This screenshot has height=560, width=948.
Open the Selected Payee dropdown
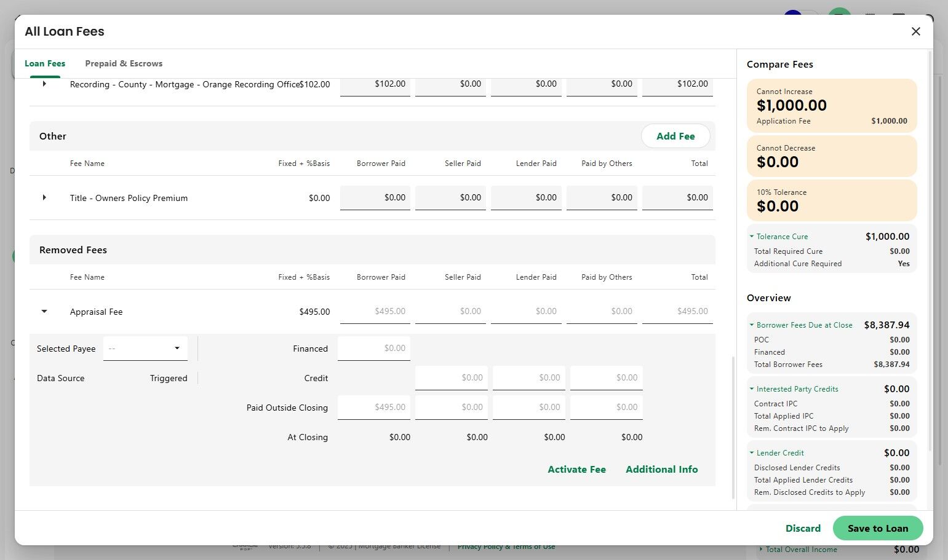[145, 349]
